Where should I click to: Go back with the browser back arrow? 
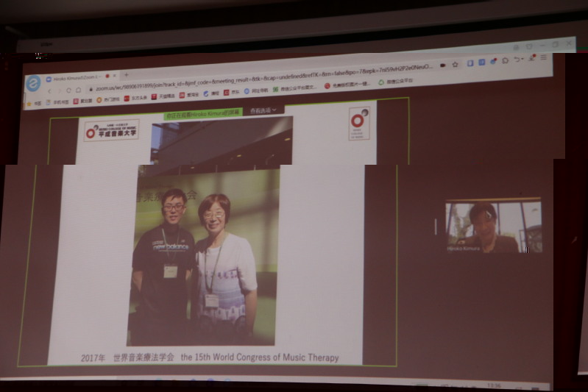[49, 91]
